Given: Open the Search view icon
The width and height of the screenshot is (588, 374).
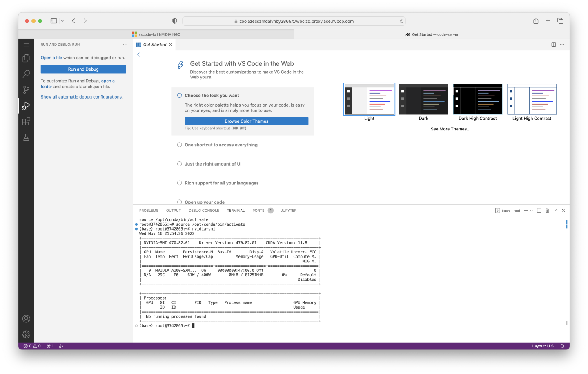Looking at the screenshot, I should pos(26,74).
